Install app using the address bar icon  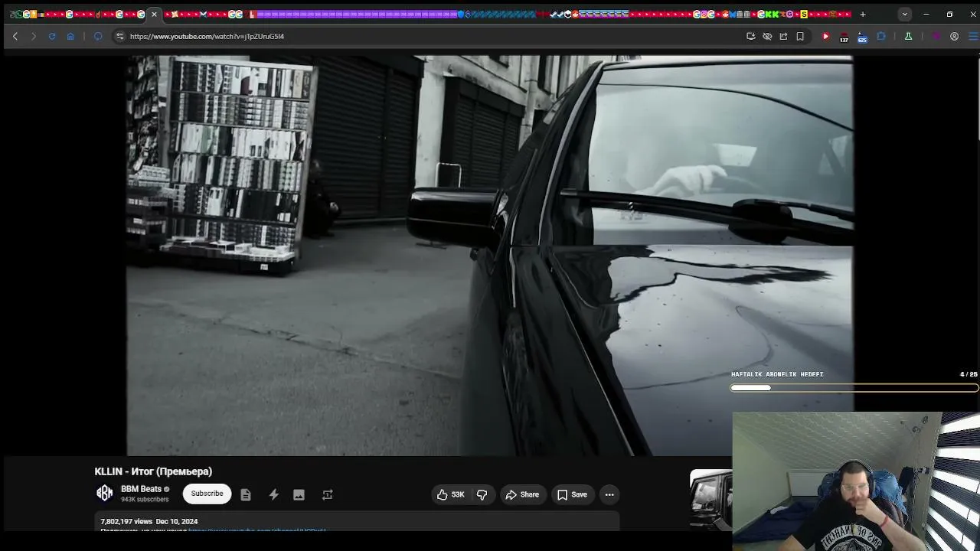750,36
